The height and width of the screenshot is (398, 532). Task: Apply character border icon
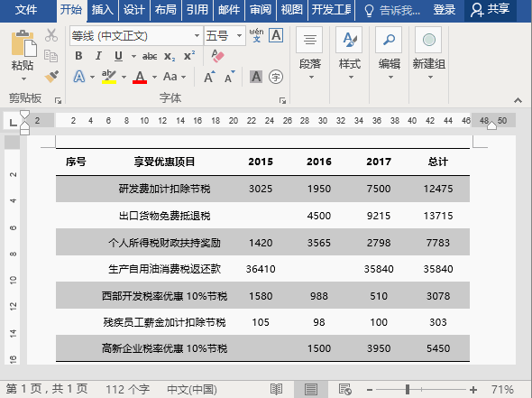pos(276,35)
